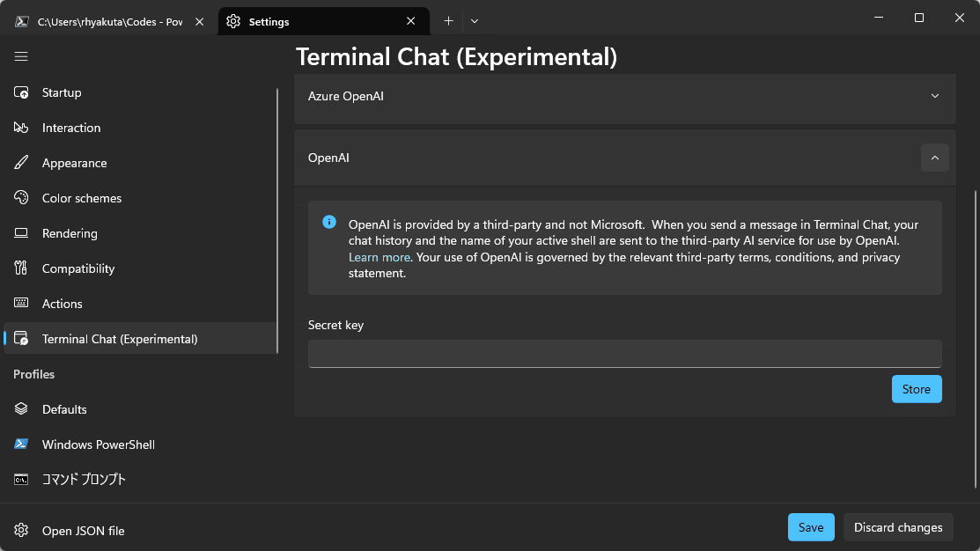Expand the Azure OpenAI section

pyautogui.click(x=935, y=96)
